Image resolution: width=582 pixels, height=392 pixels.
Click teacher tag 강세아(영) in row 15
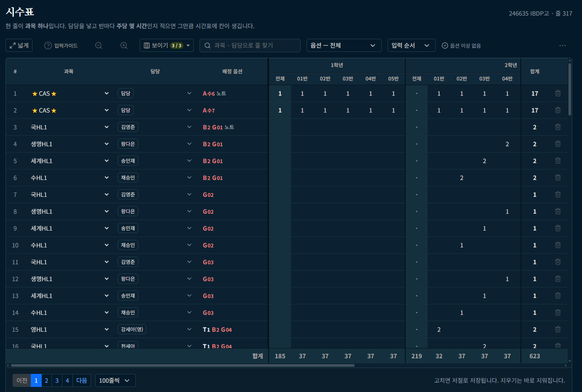132,330
